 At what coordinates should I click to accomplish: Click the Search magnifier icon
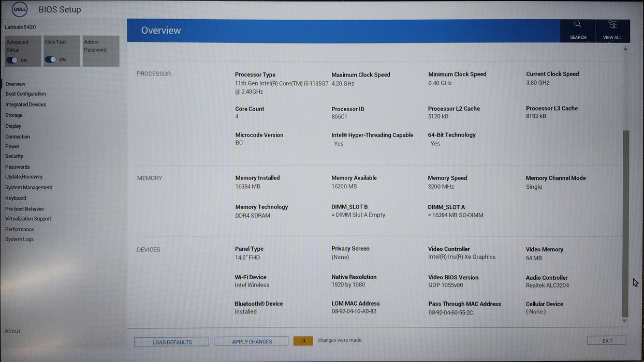577,24
